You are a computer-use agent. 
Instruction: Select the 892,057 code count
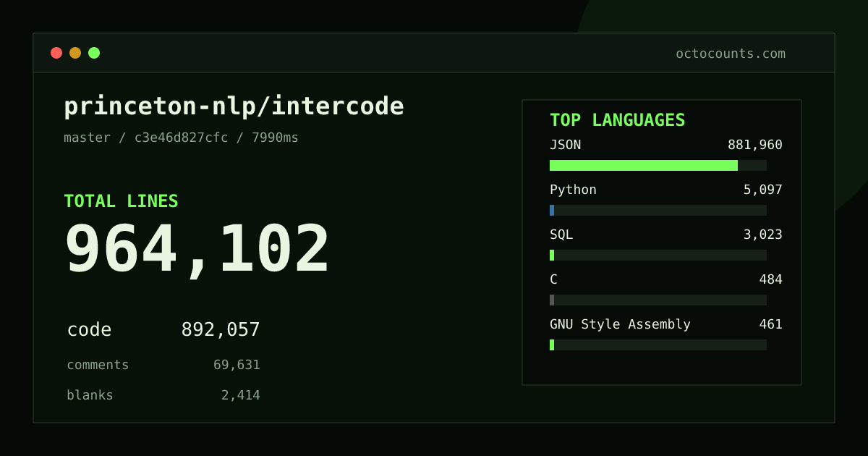pyautogui.click(x=221, y=330)
